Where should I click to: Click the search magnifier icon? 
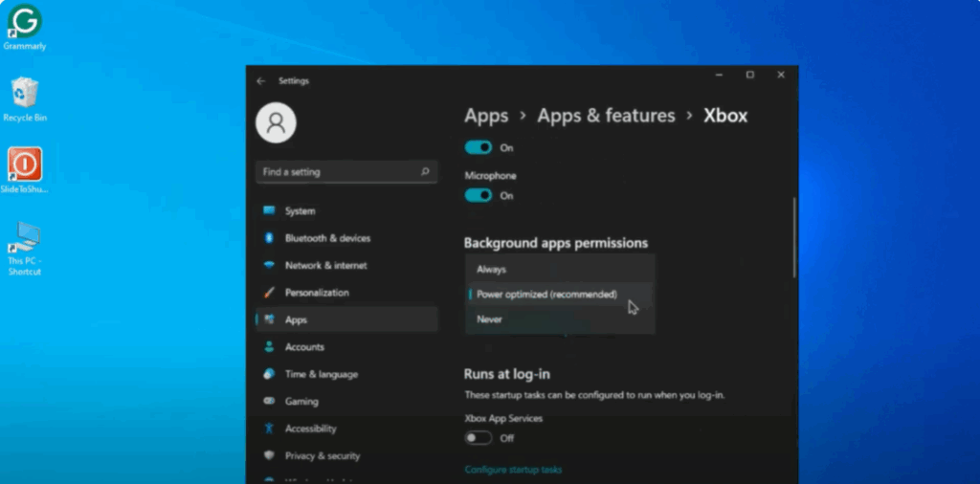(x=425, y=172)
